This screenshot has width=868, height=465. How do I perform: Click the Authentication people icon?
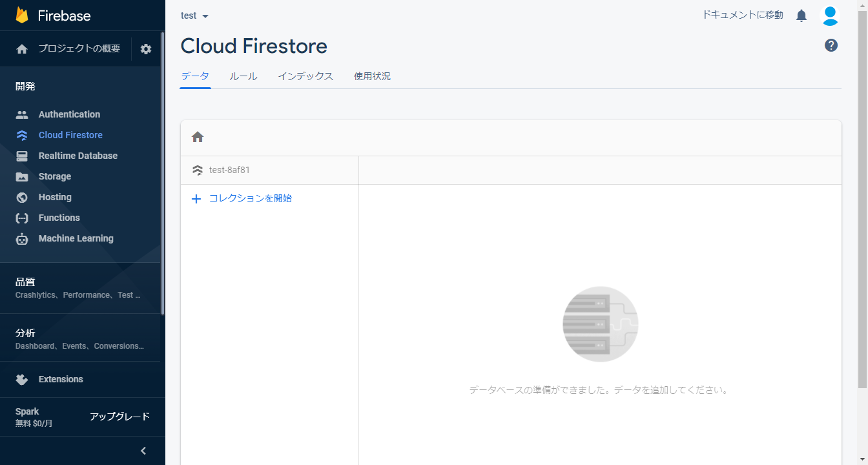tap(22, 114)
